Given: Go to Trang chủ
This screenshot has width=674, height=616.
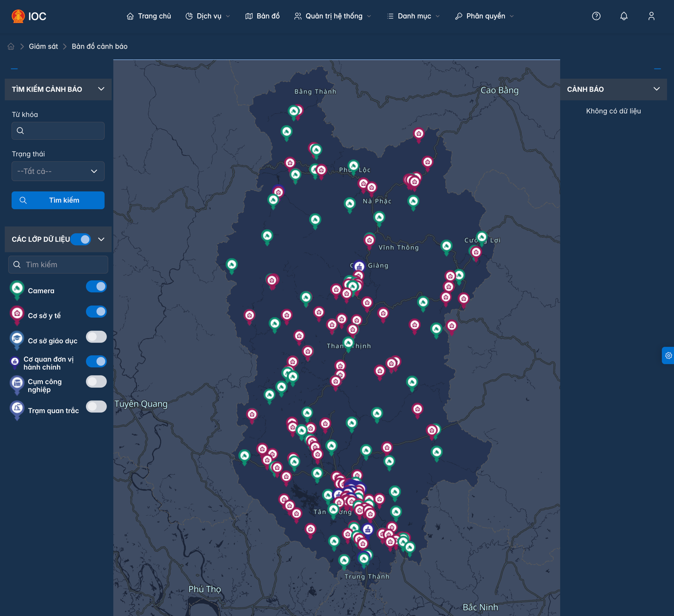Looking at the screenshot, I should [x=149, y=16].
